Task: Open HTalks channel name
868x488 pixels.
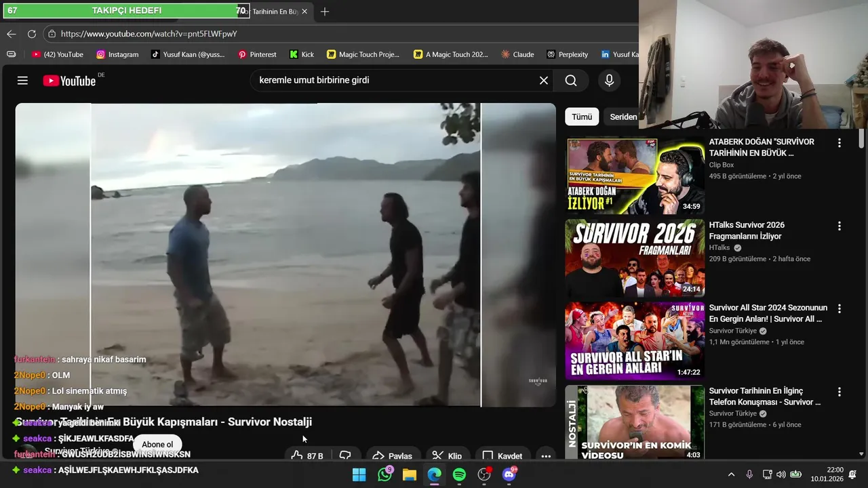Action: coord(719,248)
